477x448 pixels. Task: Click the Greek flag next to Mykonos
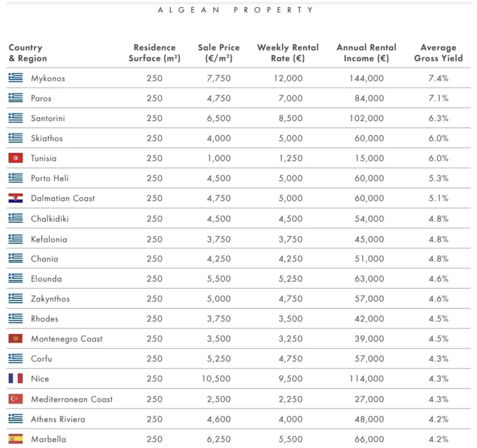point(15,78)
